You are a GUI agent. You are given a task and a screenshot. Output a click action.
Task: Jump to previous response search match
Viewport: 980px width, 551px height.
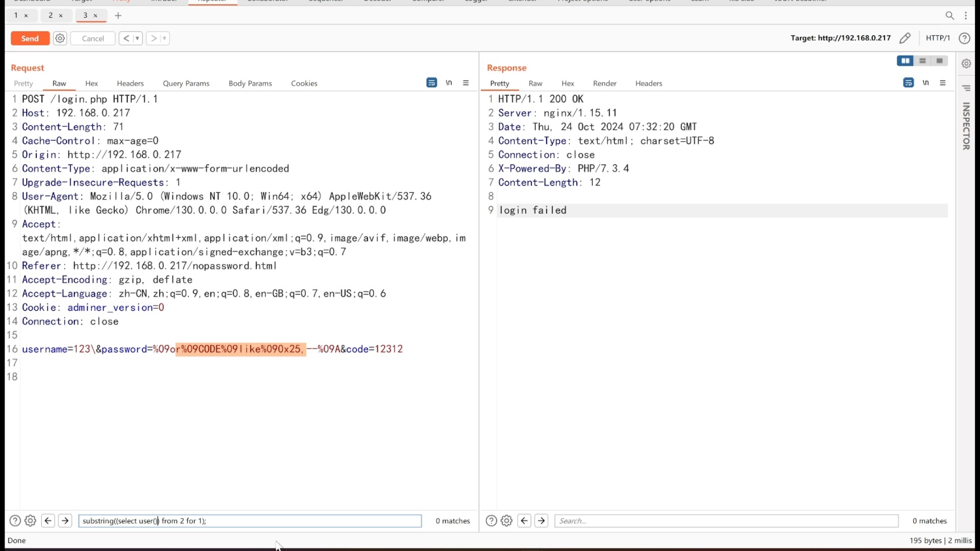pyautogui.click(x=524, y=521)
